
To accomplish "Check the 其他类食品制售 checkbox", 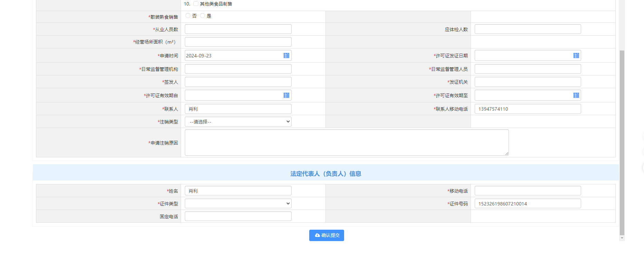I will pyautogui.click(x=196, y=4).
